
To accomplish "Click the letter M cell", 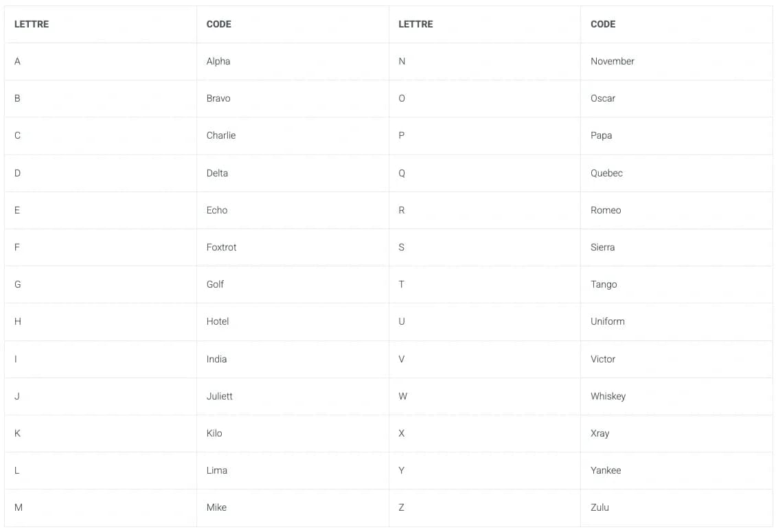I will pos(19,507).
